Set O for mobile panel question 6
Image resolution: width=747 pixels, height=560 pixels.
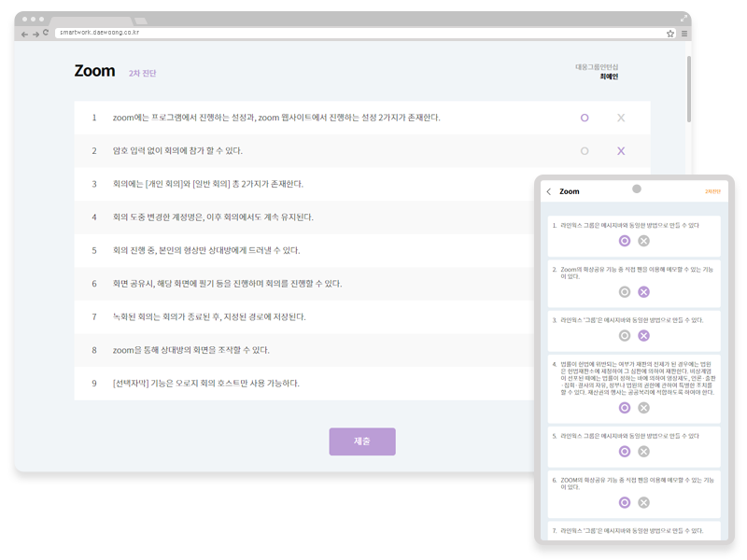point(625,502)
